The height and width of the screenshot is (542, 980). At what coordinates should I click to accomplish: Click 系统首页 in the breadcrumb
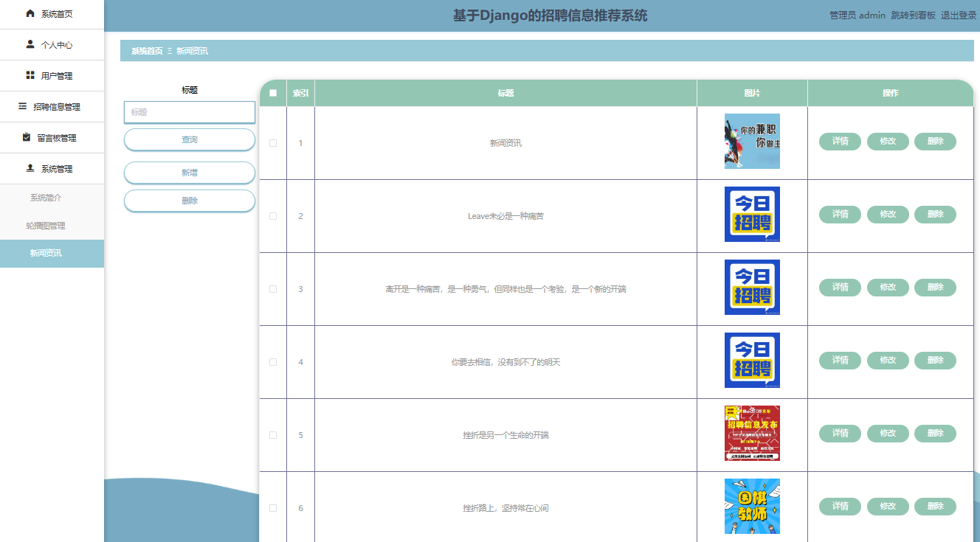point(147,51)
